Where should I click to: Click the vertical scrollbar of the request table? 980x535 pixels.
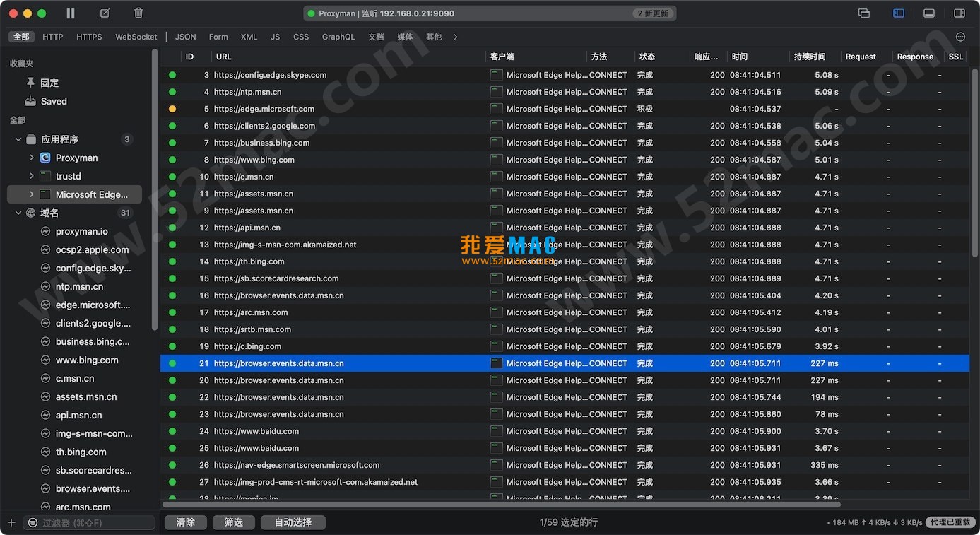point(976,163)
